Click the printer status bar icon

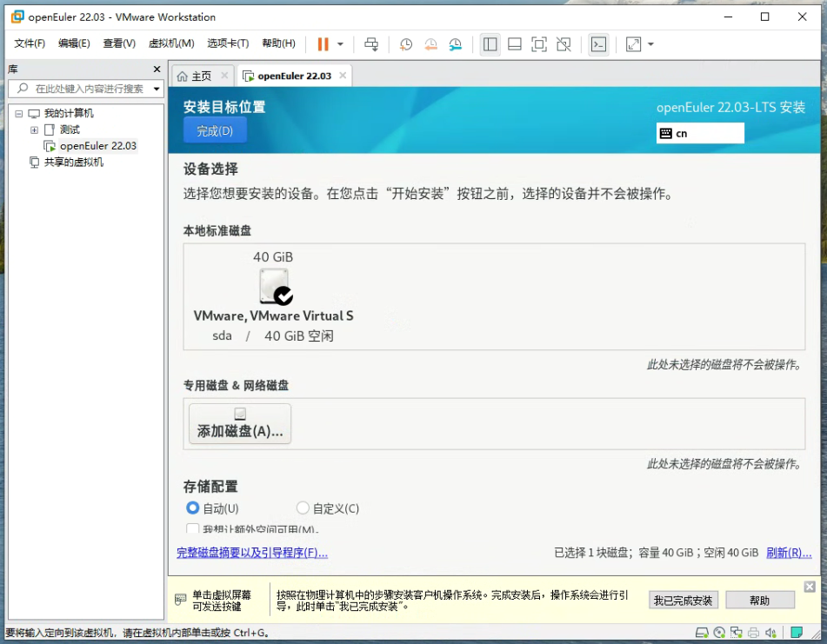coord(753,633)
